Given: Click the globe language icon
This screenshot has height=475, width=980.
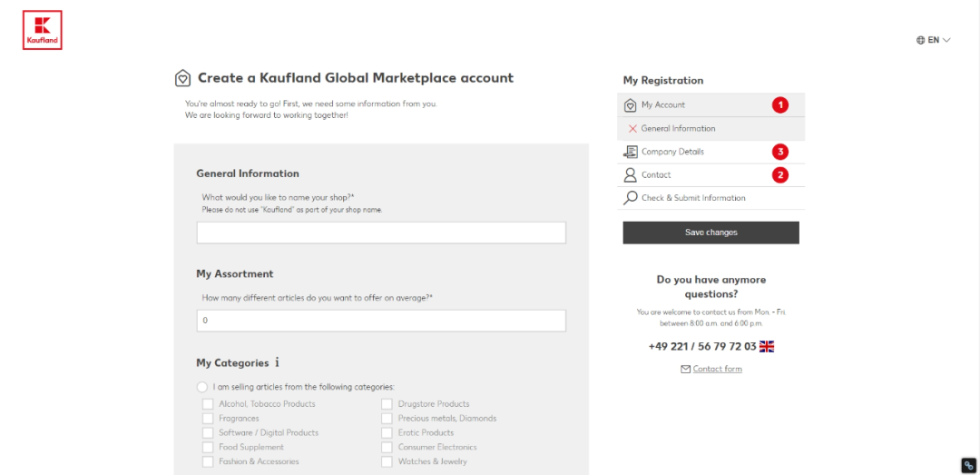Looking at the screenshot, I should [x=921, y=40].
